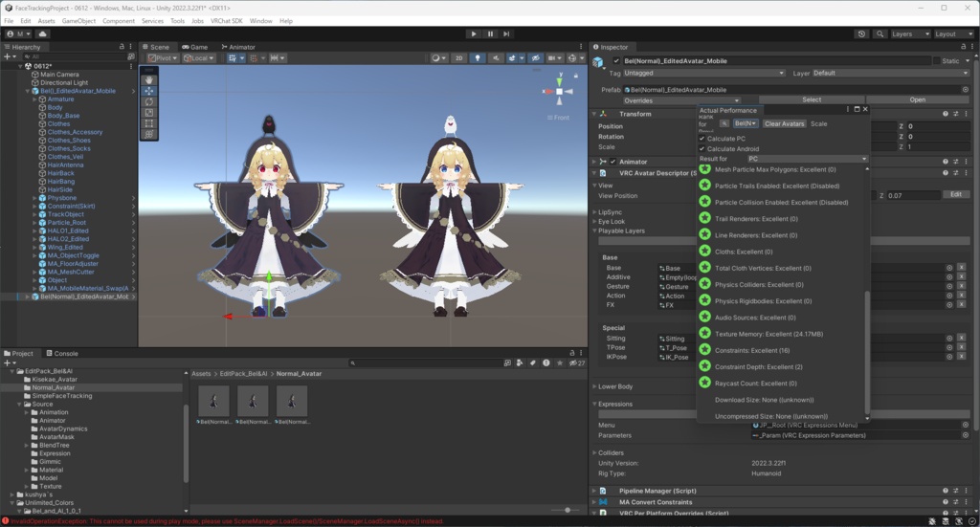Toggle the Static checkbox
The height and width of the screenshot is (527, 980).
pos(937,61)
